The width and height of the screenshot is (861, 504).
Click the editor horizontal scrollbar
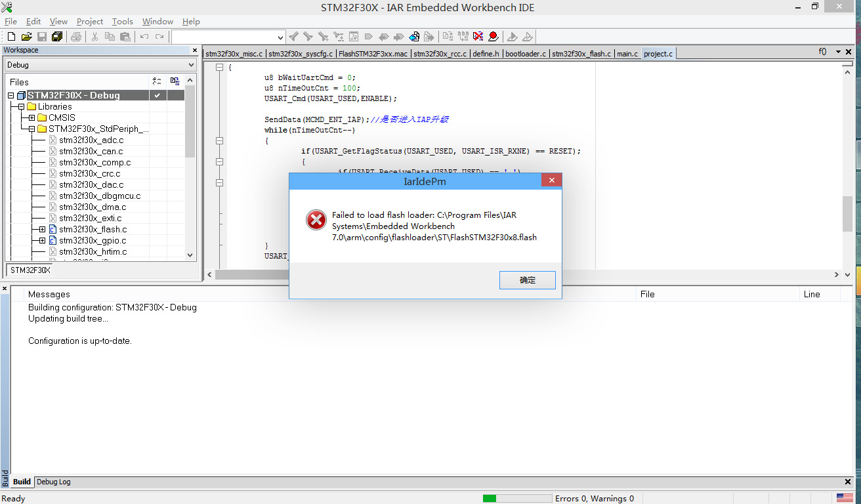point(524,274)
